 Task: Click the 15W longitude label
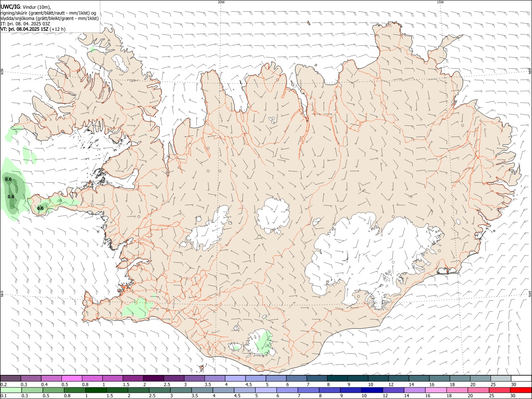[x=440, y=2]
